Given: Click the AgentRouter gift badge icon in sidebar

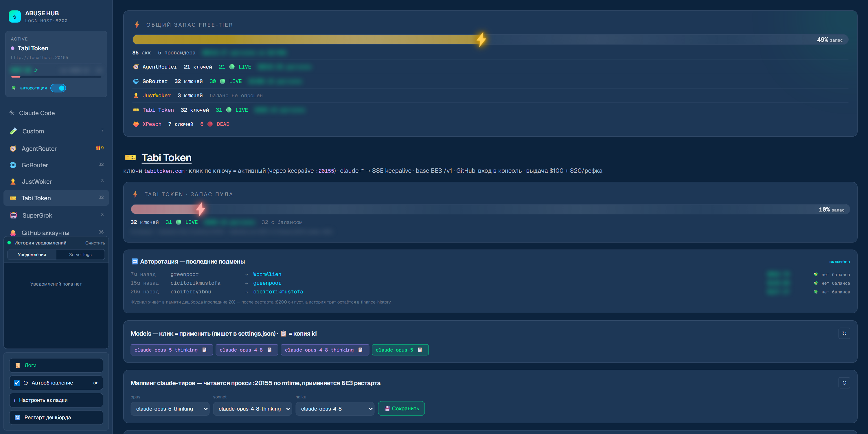Looking at the screenshot, I should [x=98, y=148].
